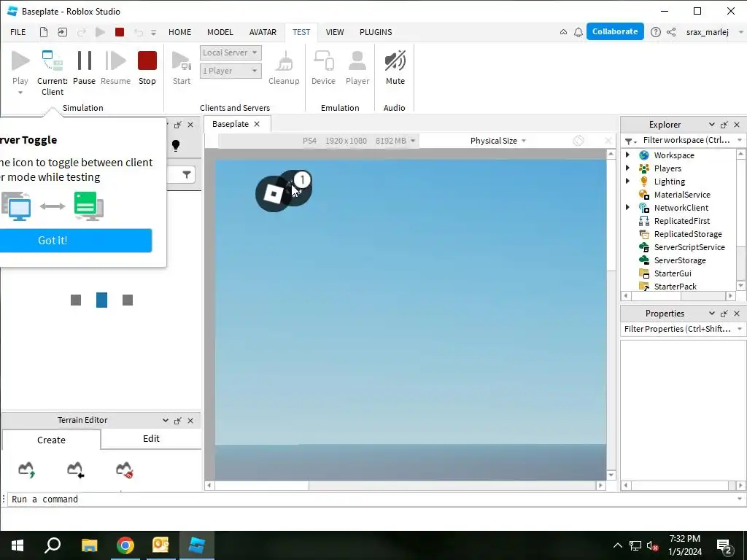Pop out the Explorer panel
747x560 pixels.
click(724, 125)
